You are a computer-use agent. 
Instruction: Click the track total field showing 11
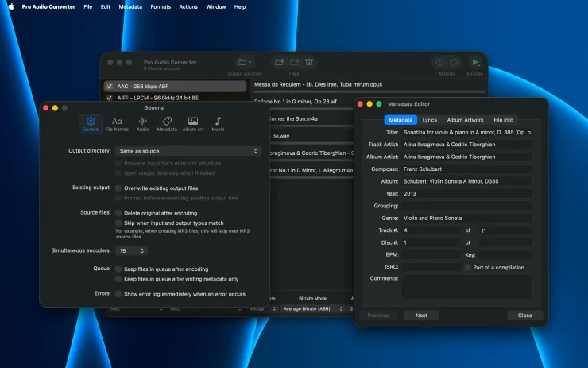point(505,230)
